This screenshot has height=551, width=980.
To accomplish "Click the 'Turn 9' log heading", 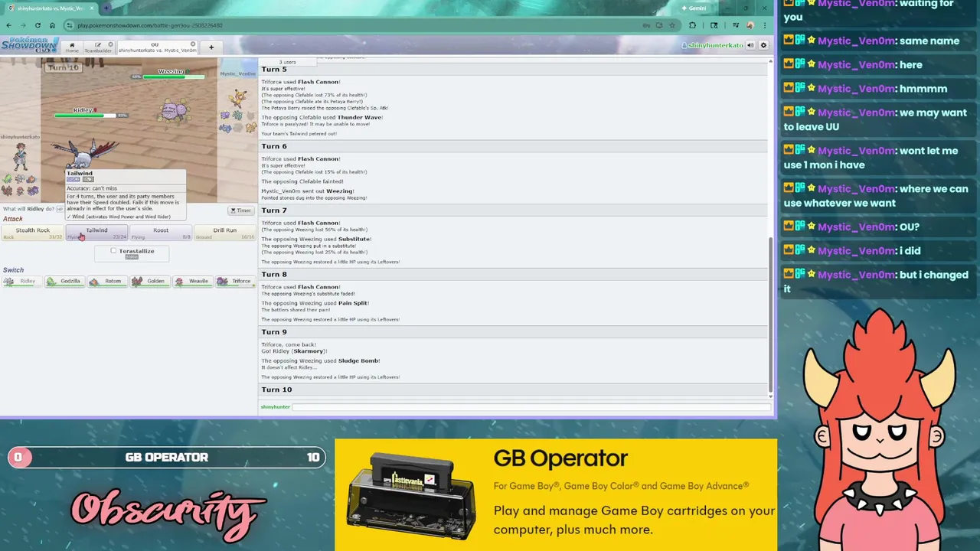I will [274, 332].
